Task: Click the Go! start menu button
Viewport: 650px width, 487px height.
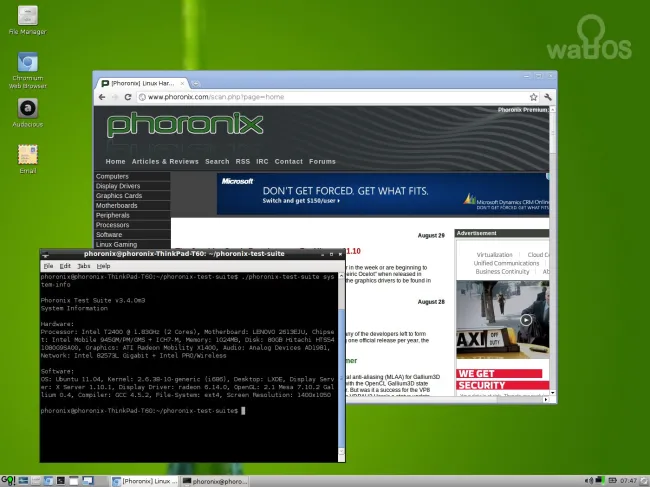Action: [8, 481]
